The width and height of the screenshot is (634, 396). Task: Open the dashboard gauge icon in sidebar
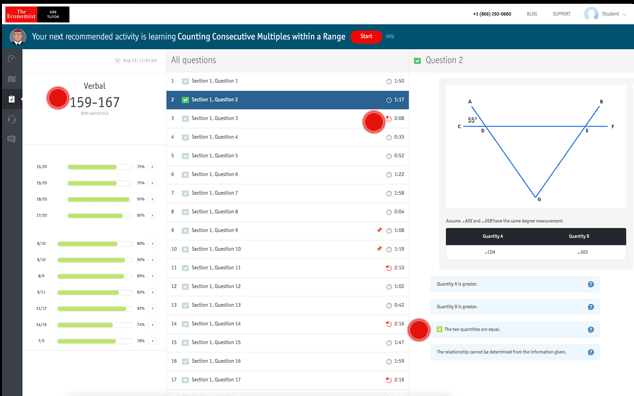click(12, 59)
